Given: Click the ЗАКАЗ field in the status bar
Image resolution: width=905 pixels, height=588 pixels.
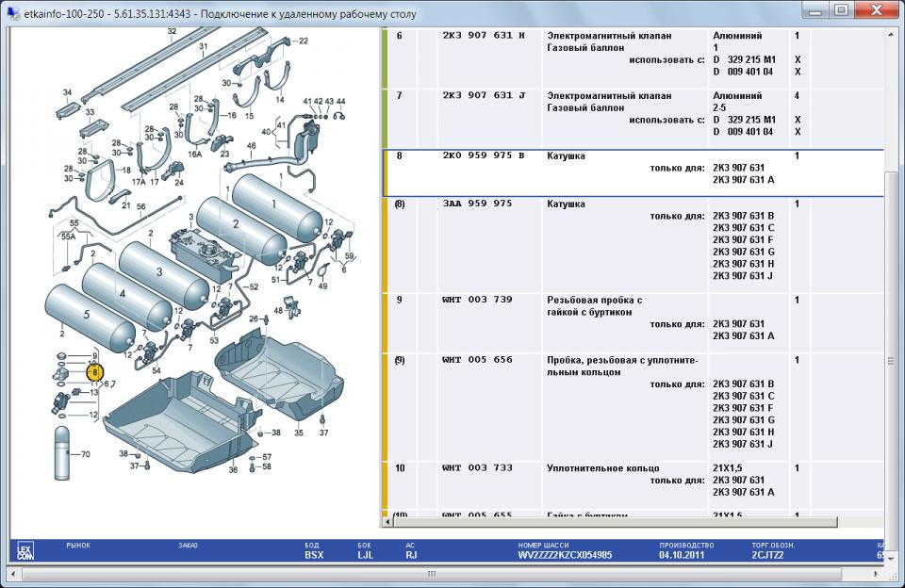Looking at the screenshot, I should [x=188, y=546].
